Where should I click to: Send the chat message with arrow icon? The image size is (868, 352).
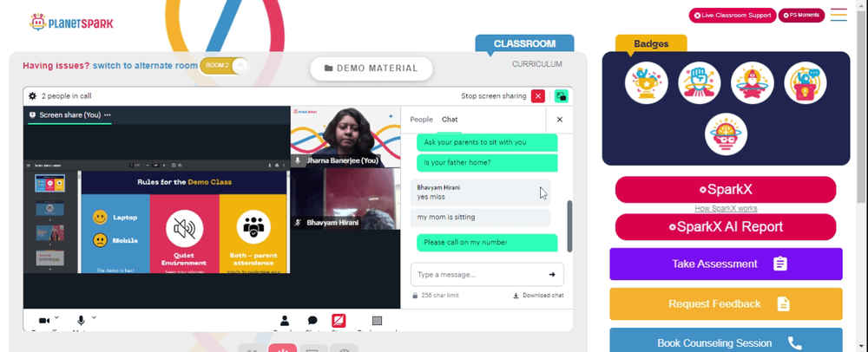click(x=552, y=275)
